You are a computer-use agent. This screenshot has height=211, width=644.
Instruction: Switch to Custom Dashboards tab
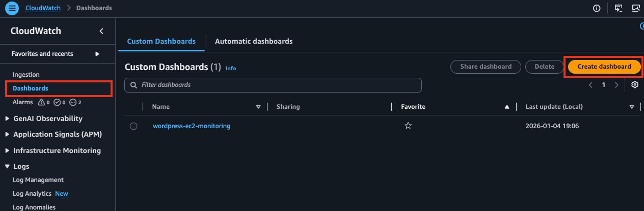[x=161, y=41]
